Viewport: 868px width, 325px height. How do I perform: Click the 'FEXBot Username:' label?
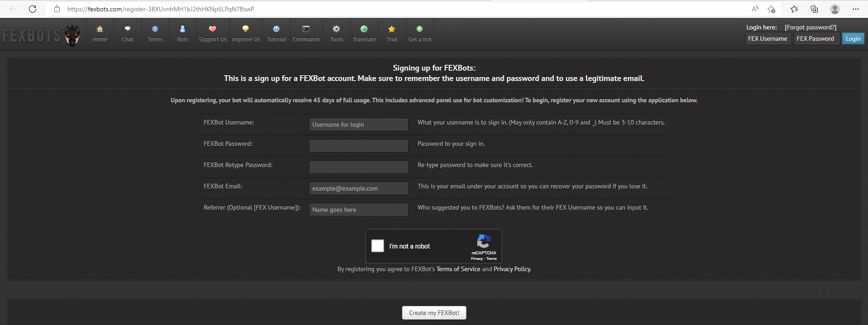(229, 122)
